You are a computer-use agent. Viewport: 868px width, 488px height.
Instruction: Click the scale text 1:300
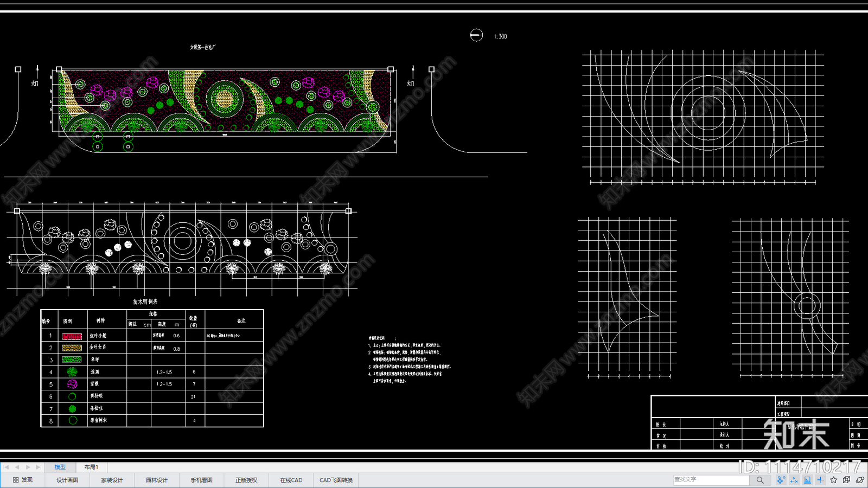click(500, 36)
